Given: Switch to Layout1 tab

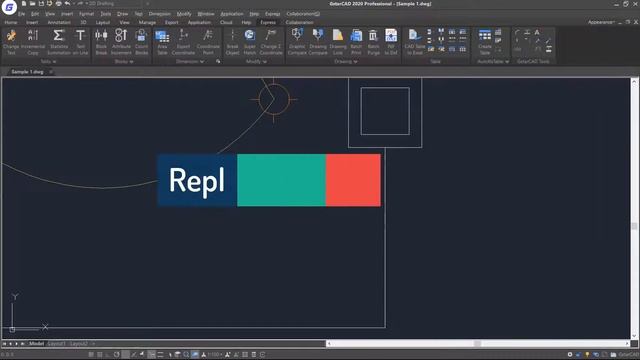Looking at the screenshot, I should 56,344.
